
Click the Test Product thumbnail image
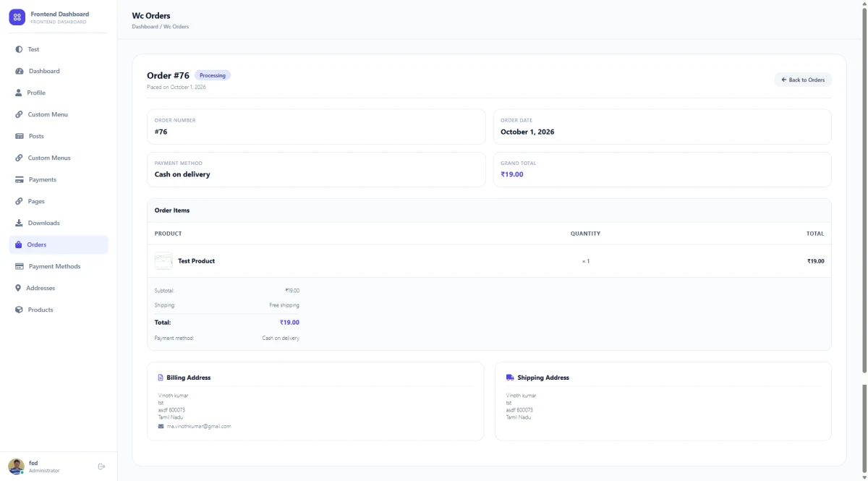click(163, 261)
